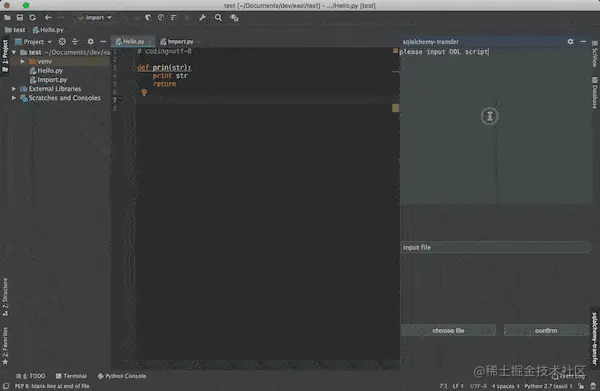Save all files with the disk icon
Viewport: 600px width, 391px height.
[x=20, y=18]
